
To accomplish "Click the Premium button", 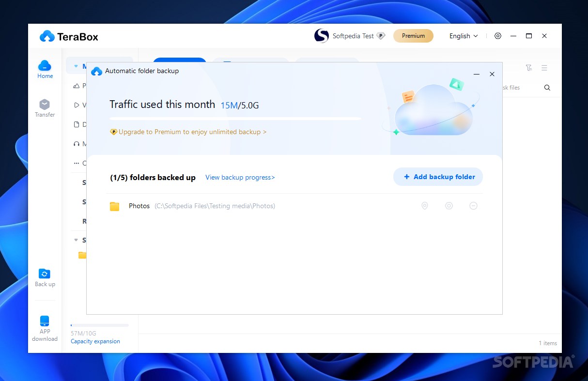I will [x=413, y=36].
